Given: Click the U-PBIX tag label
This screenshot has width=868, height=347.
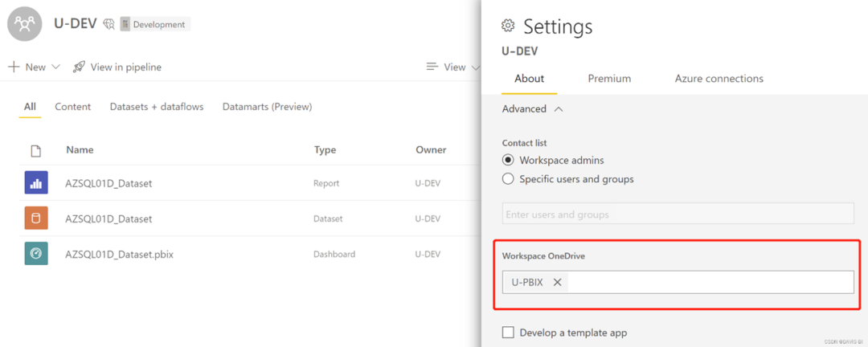Looking at the screenshot, I should point(527,282).
